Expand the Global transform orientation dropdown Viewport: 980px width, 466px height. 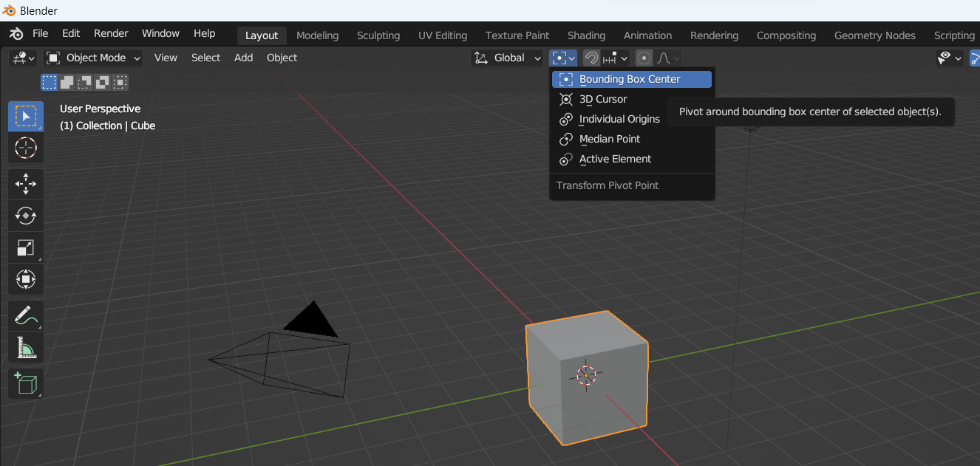tap(508, 58)
